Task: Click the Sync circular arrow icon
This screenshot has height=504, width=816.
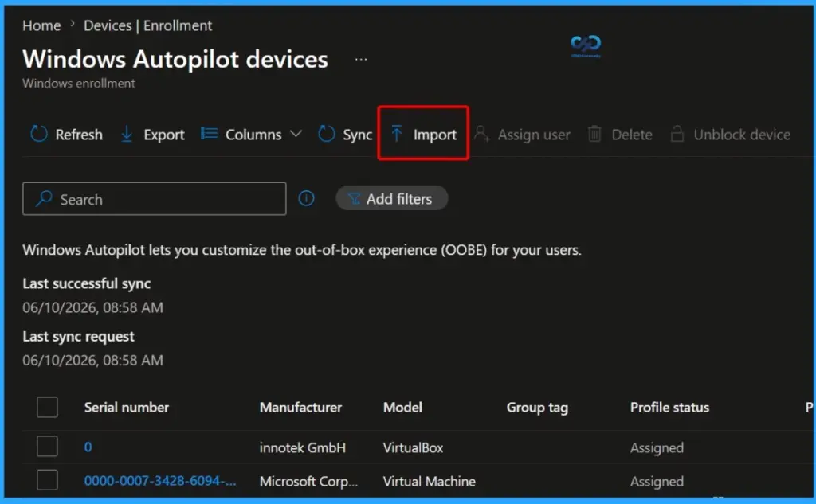Action: tap(326, 134)
